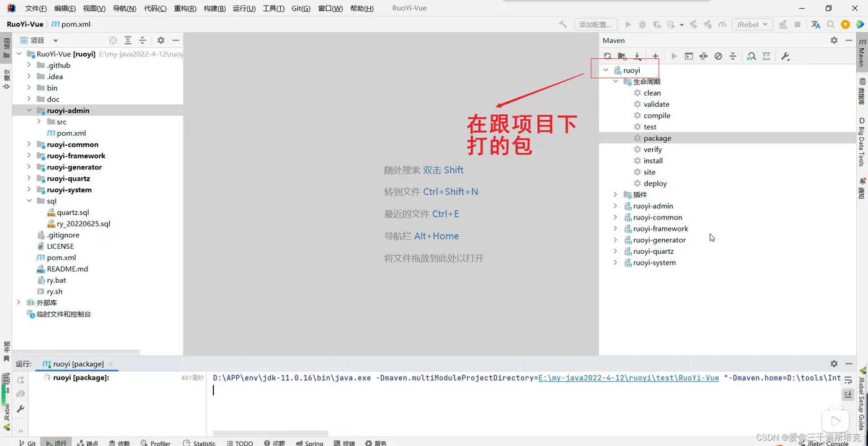Screen dimensions: 868x446
Task: Add a Maven project with the plus icon
Action: tap(655, 56)
